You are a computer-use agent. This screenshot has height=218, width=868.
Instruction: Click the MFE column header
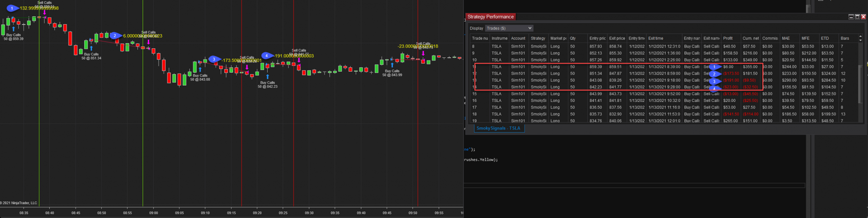point(810,38)
